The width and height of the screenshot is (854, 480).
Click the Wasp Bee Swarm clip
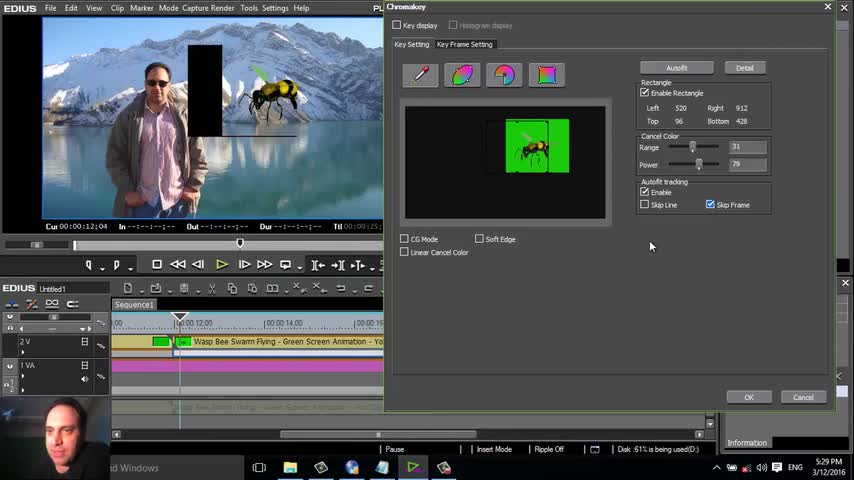[x=279, y=342]
